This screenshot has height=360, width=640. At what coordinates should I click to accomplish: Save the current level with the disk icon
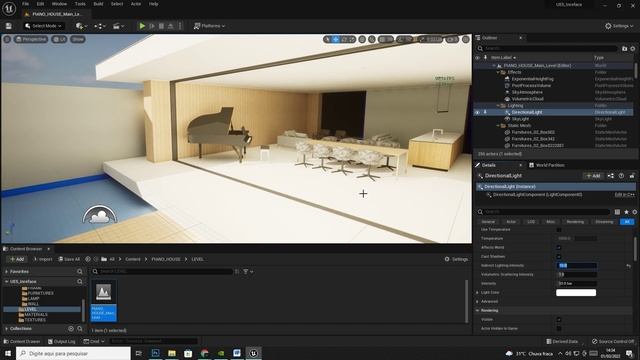click(9, 26)
